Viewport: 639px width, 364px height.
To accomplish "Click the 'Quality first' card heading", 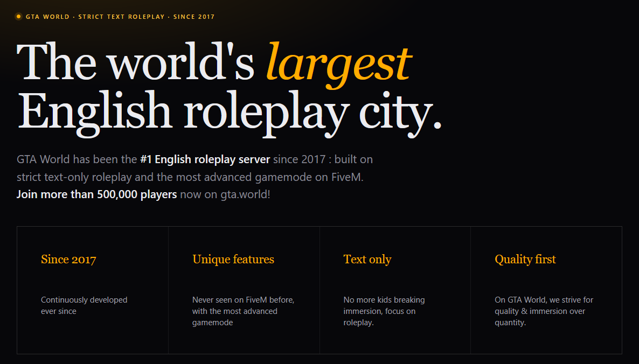I will (525, 260).
